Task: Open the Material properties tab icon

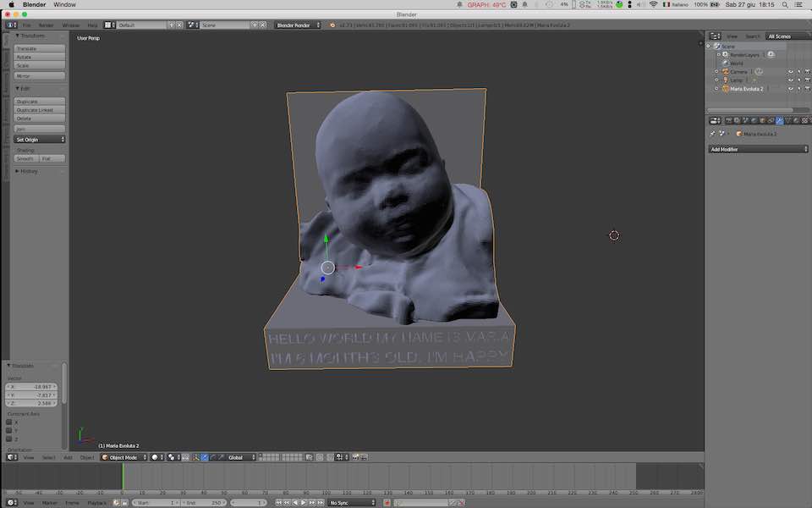Action: click(797, 120)
